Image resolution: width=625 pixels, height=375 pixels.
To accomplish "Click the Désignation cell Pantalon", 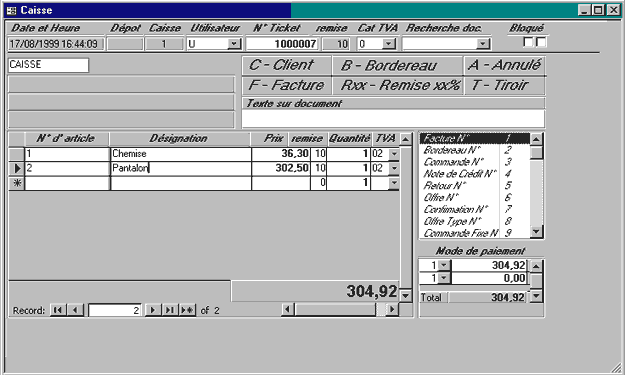I will 181,169.
